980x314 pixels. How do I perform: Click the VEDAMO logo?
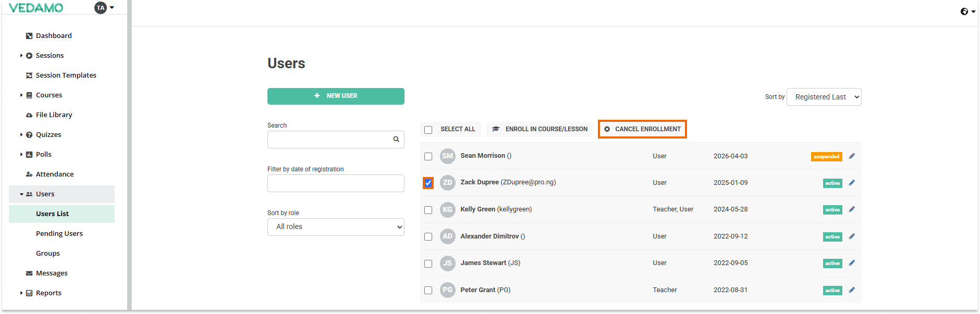(x=36, y=8)
